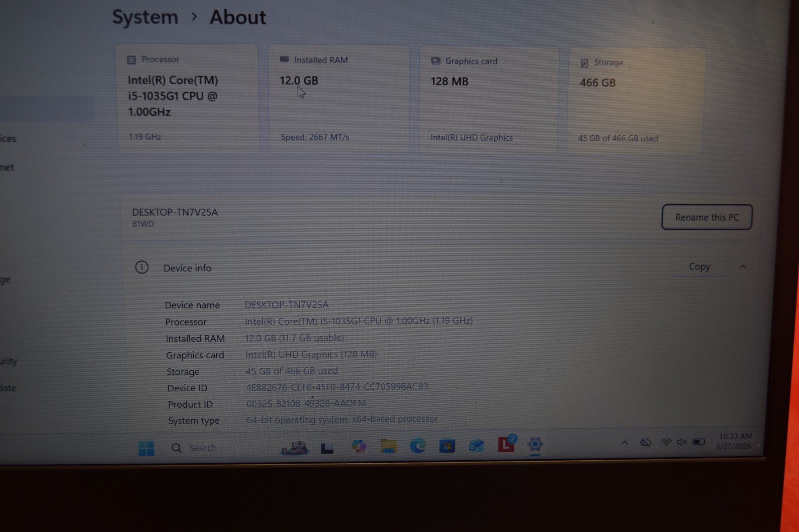This screenshot has width=799, height=532.
Task: Go back to System in the breadcrumb
Action: click(x=145, y=17)
